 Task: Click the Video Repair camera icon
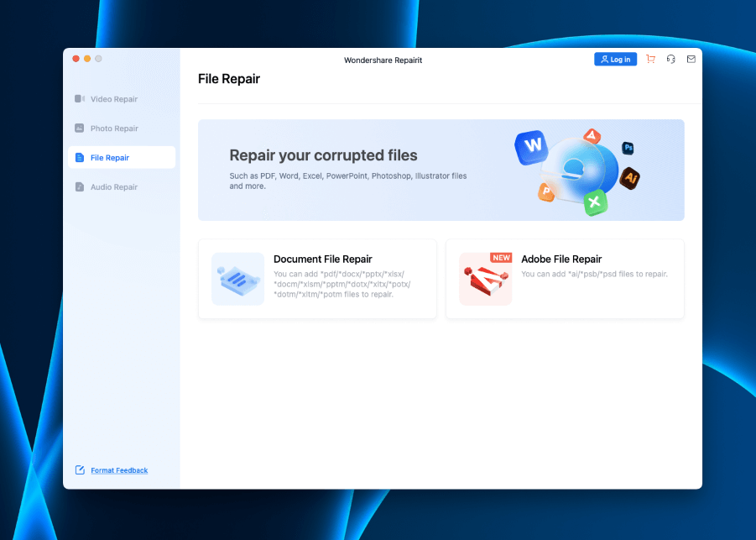pyautogui.click(x=80, y=99)
